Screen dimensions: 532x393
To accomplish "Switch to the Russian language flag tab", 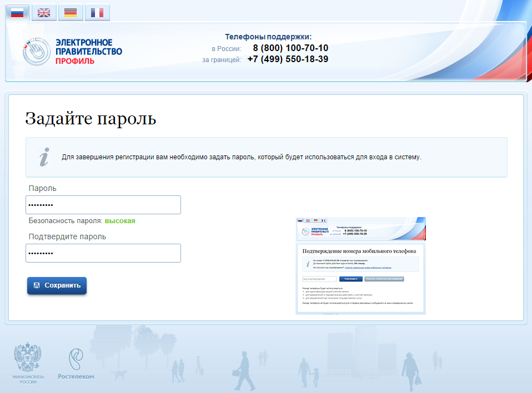I will click(17, 13).
